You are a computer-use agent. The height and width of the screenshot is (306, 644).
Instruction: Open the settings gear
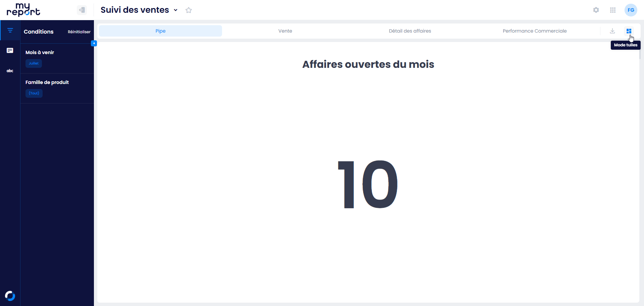[x=596, y=10]
